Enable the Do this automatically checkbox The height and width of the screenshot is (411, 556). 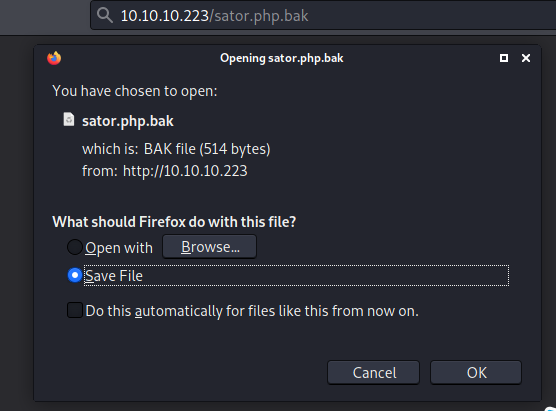tap(75, 310)
